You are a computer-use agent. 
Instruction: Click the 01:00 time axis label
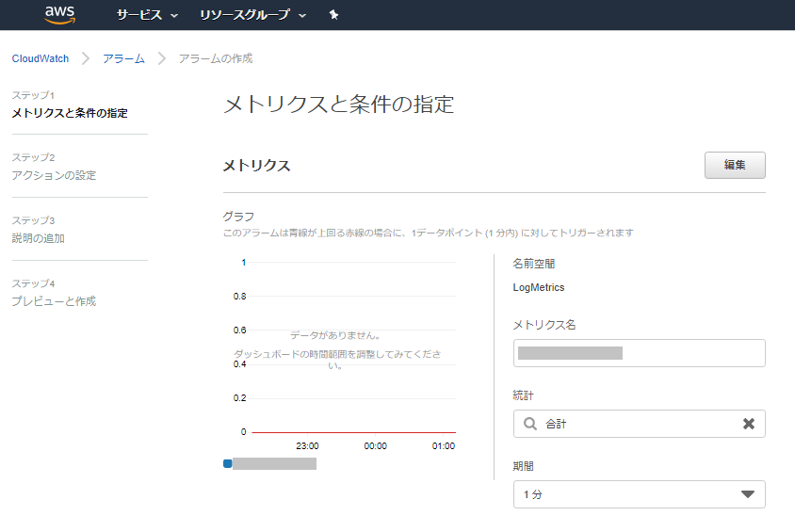(x=443, y=446)
